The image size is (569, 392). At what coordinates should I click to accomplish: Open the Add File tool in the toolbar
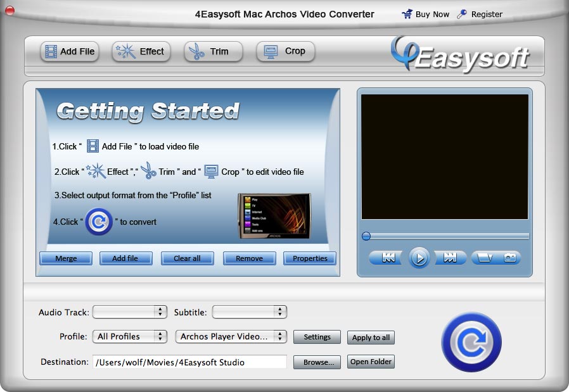(x=70, y=51)
